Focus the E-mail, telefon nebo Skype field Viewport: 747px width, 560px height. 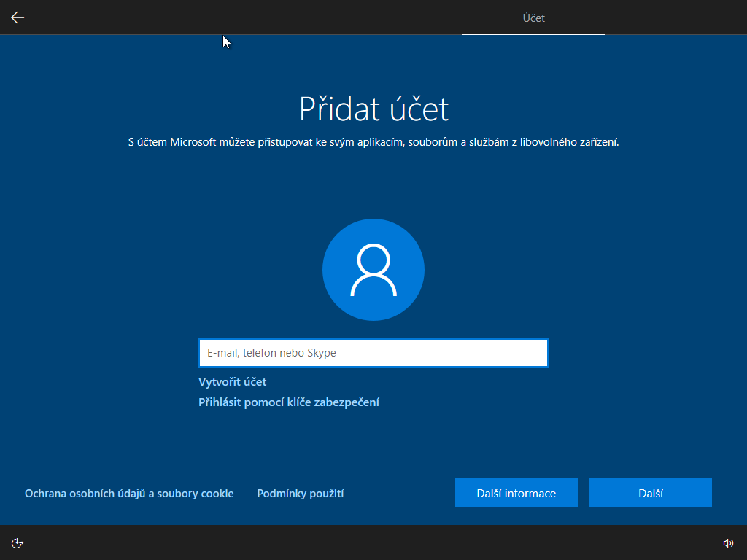click(x=373, y=353)
